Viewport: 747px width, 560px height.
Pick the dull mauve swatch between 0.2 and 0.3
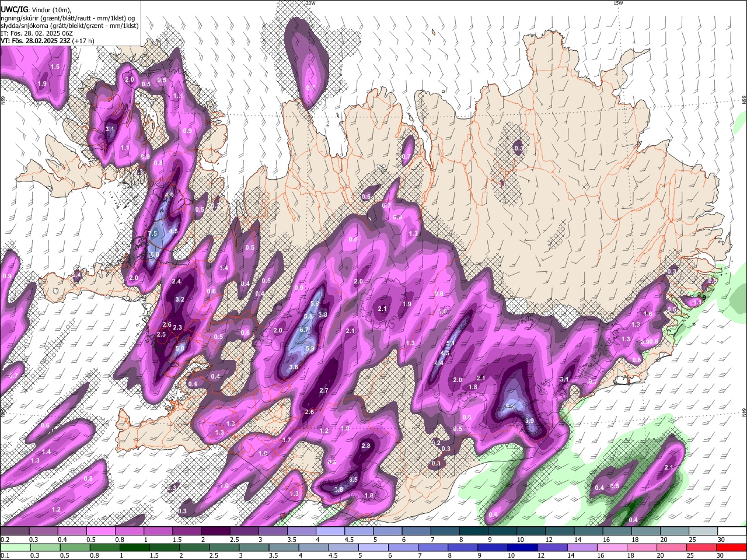15,531
